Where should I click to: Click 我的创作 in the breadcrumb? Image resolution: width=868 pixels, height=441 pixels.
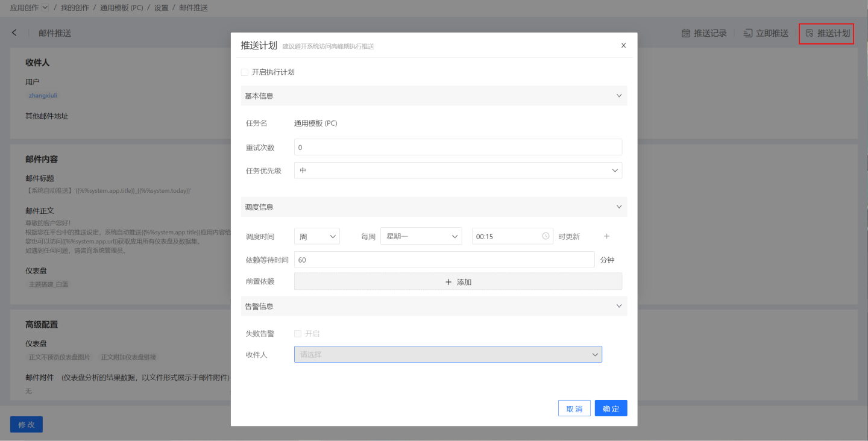[x=75, y=8]
